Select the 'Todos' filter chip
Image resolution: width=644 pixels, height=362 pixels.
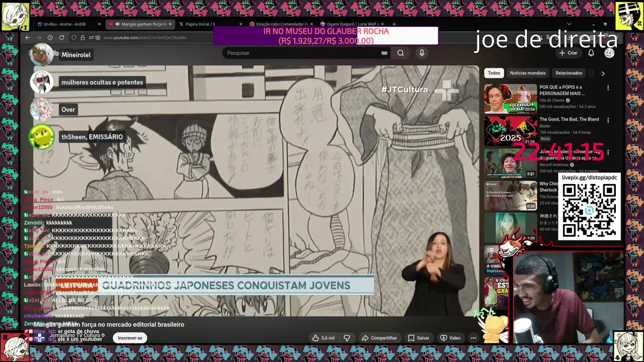pyautogui.click(x=494, y=73)
